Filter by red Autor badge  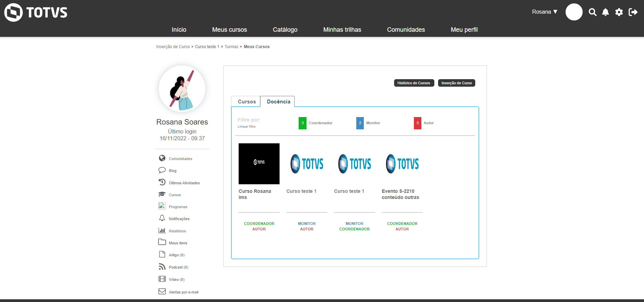[x=418, y=123]
